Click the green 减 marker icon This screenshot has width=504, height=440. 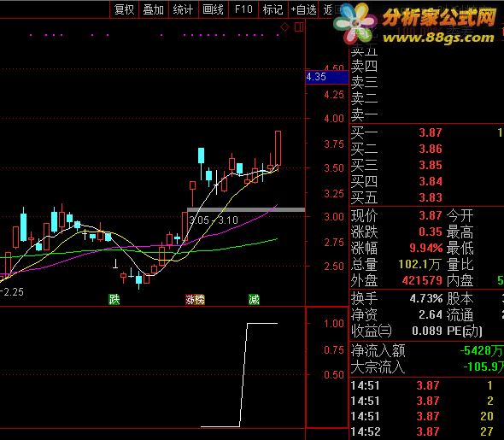tap(254, 300)
